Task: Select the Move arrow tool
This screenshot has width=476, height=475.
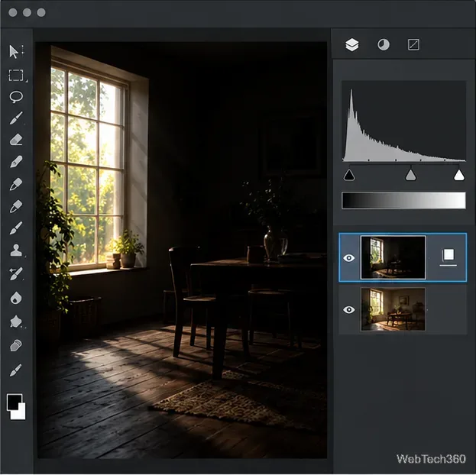Action: pyautogui.click(x=15, y=51)
